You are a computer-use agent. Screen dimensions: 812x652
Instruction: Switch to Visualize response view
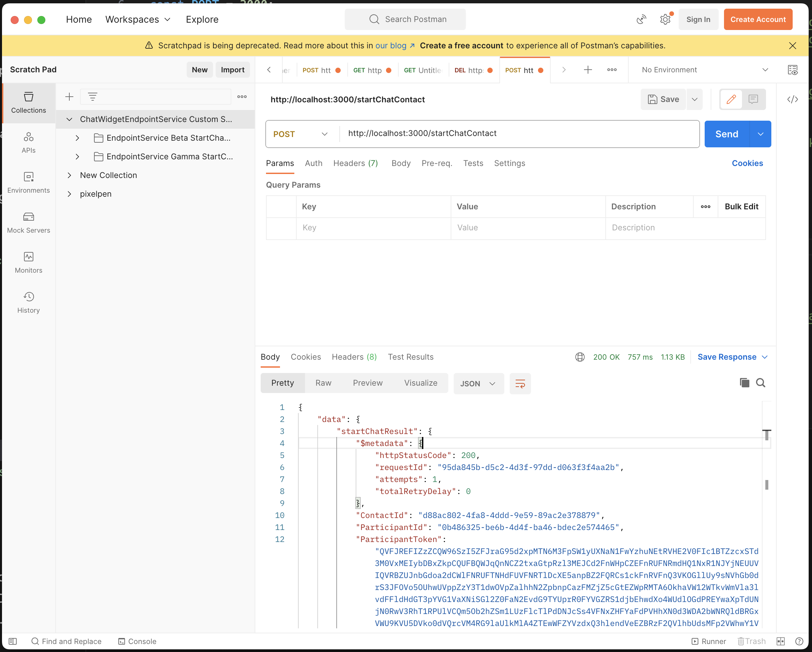(420, 383)
